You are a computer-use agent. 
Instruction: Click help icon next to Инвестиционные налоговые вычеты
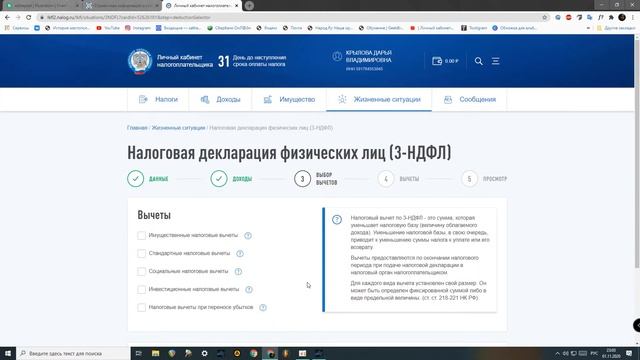click(249, 289)
